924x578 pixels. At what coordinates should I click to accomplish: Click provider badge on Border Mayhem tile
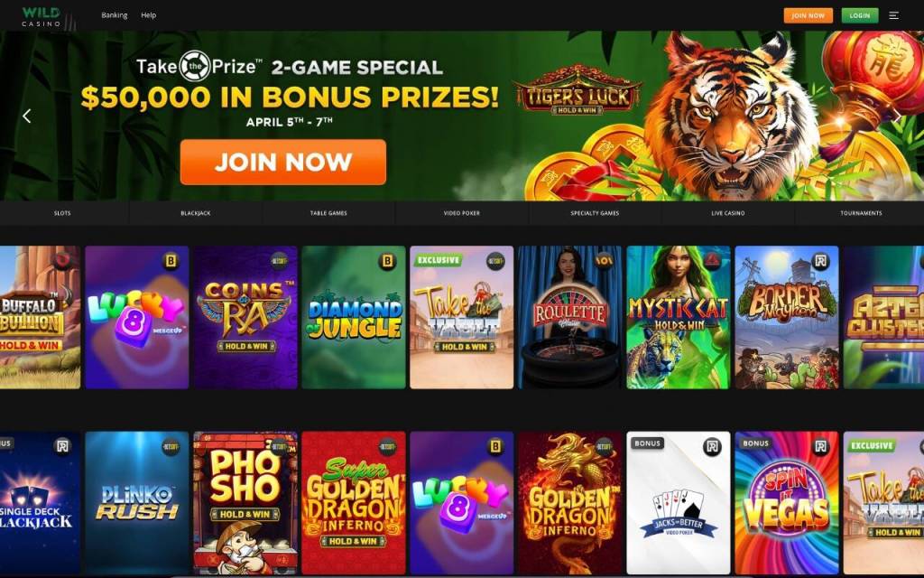click(x=820, y=261)
